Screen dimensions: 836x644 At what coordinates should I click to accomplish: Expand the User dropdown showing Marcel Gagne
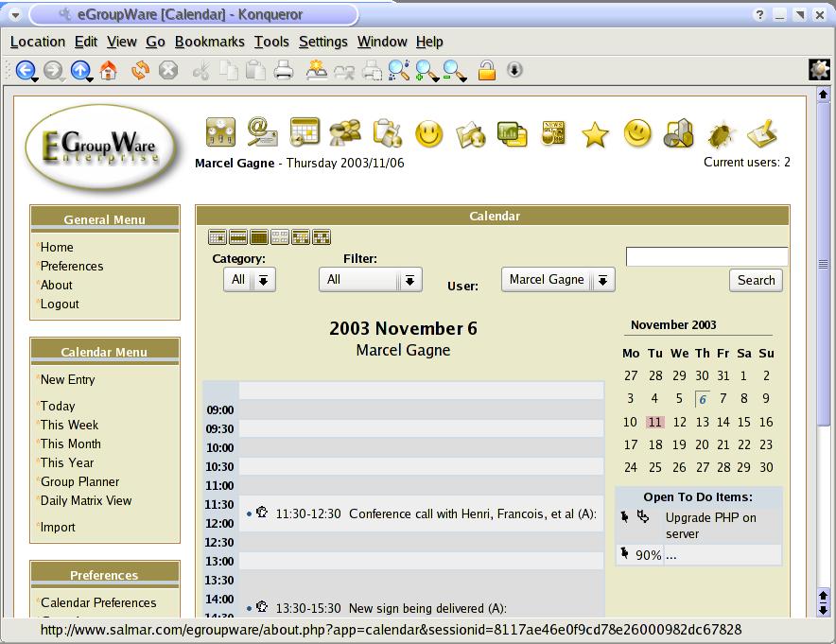point(558,280)
